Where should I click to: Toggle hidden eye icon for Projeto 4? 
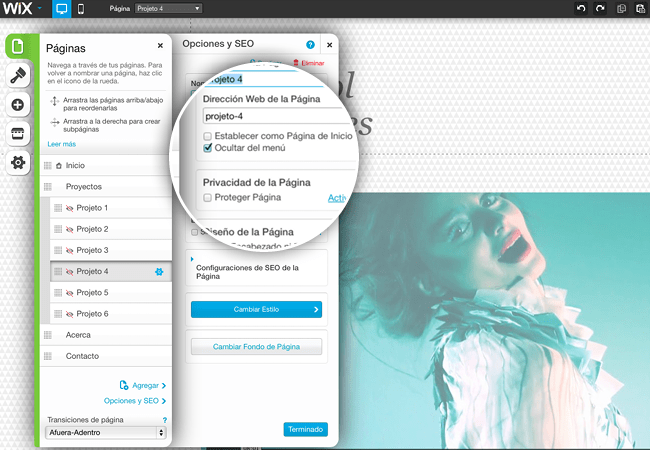[x=70, y=271]
